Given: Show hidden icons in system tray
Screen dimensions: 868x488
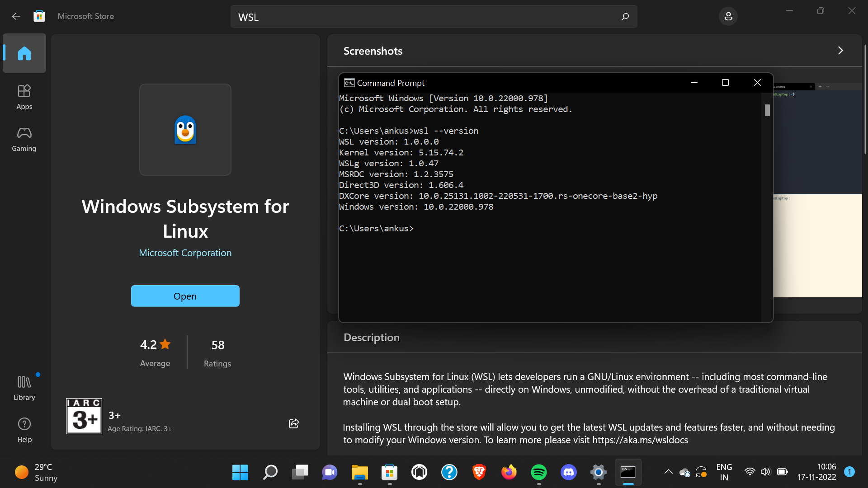Looking at the screenshot, I should [x=668, y=472].
